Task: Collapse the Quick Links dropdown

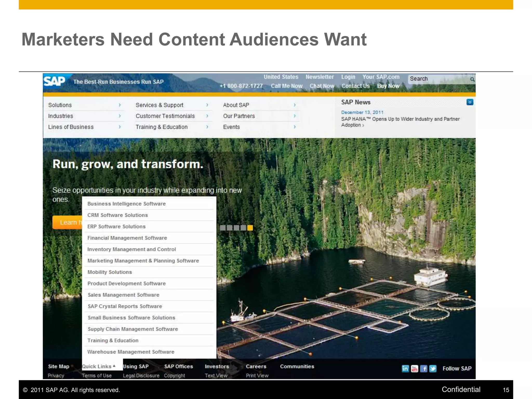Action: click(x=99, y=367)
